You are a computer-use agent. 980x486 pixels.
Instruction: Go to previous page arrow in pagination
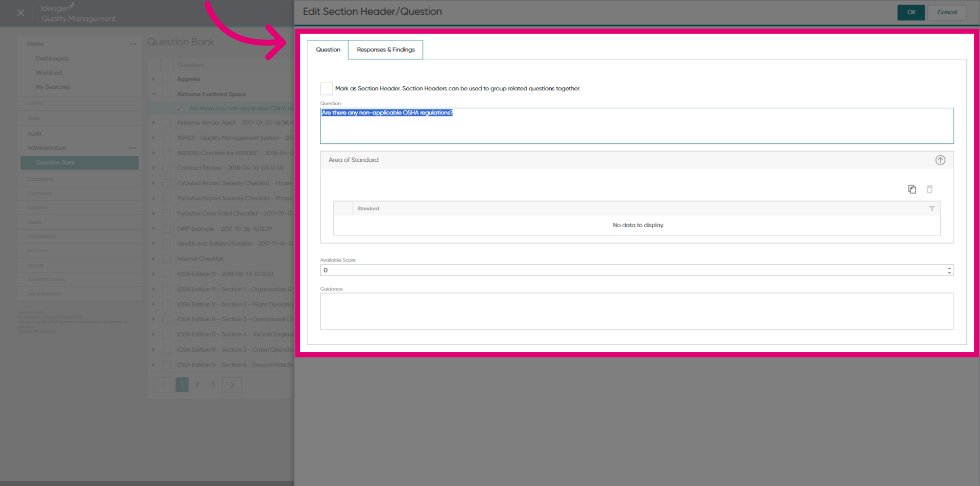[163, 385]
